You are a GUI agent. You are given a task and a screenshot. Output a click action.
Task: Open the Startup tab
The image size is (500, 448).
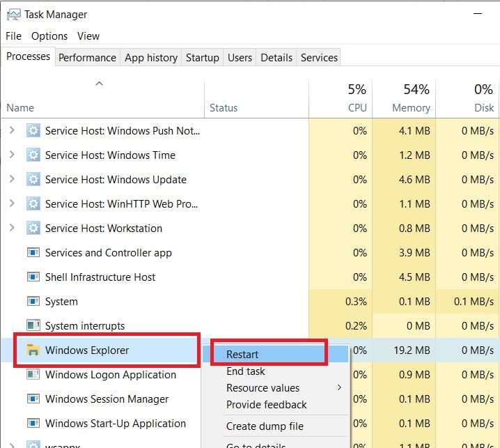tap(202, 58)
